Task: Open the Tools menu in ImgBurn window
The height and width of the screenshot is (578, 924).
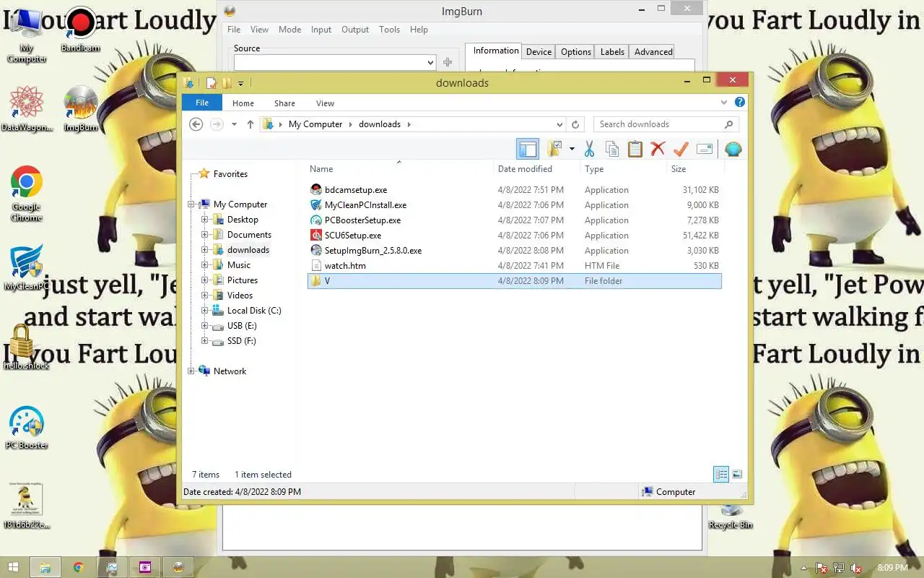Action: tap(389, 30)
